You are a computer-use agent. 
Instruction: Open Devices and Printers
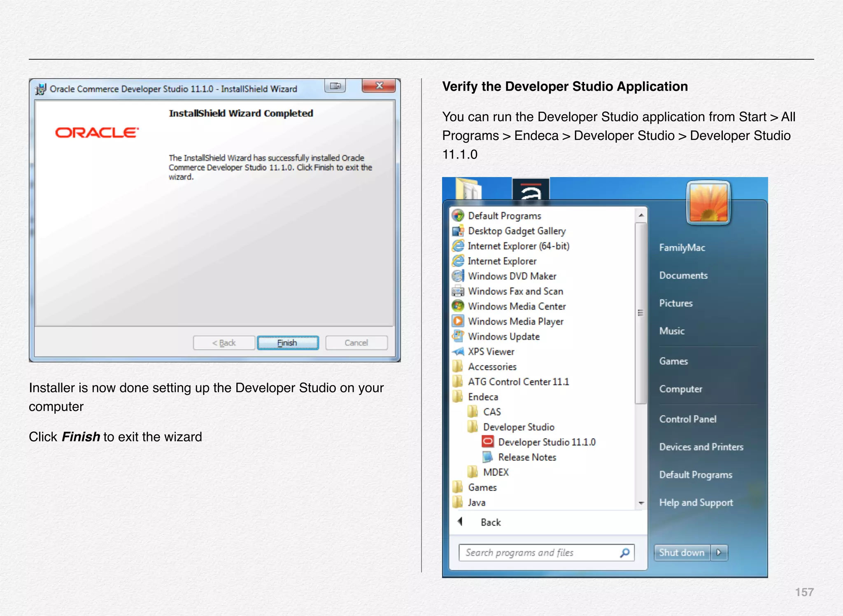[701, 447]
